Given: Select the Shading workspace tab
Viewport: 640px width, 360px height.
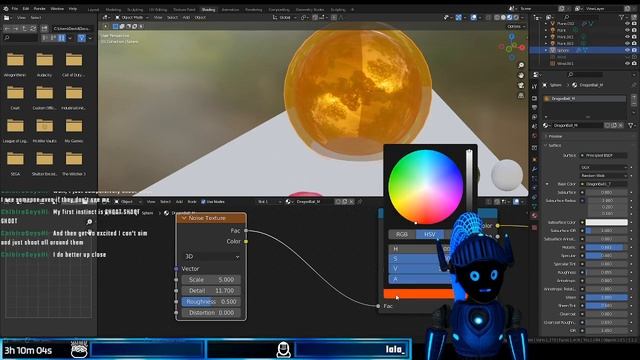Looking at the screenshot, I should tap(208, 9).
